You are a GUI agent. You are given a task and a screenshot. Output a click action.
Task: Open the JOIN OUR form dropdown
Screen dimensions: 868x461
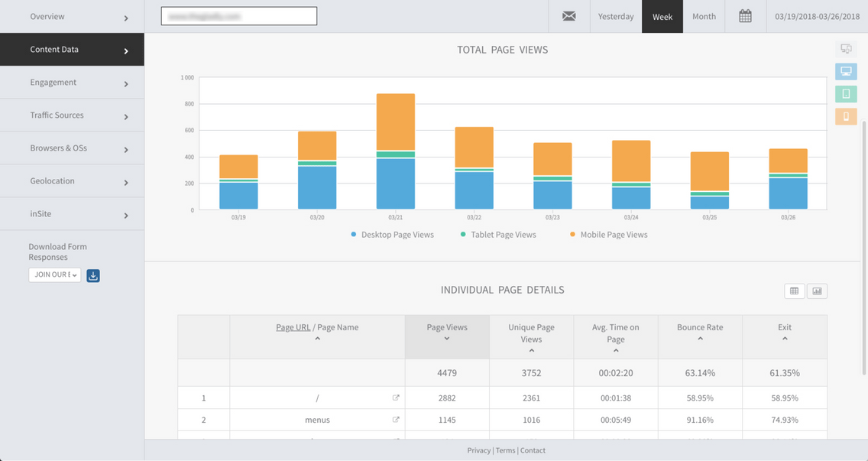(x=55, y=275)
